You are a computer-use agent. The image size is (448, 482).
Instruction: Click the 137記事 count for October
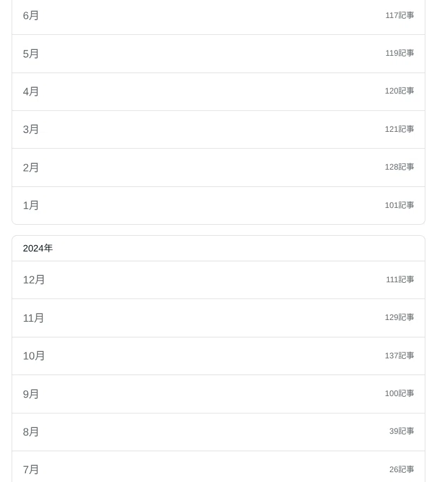399,355
